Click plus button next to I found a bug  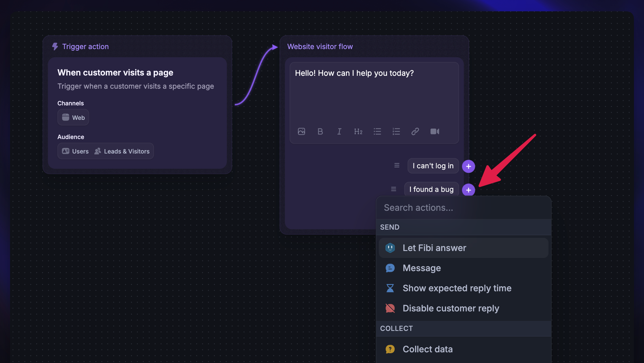pos(468,190)
